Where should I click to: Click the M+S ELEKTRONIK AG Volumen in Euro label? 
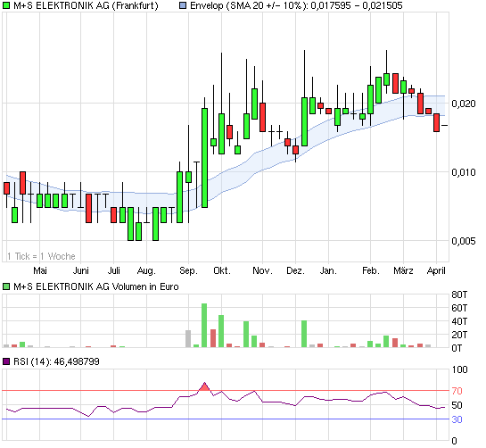95,286
